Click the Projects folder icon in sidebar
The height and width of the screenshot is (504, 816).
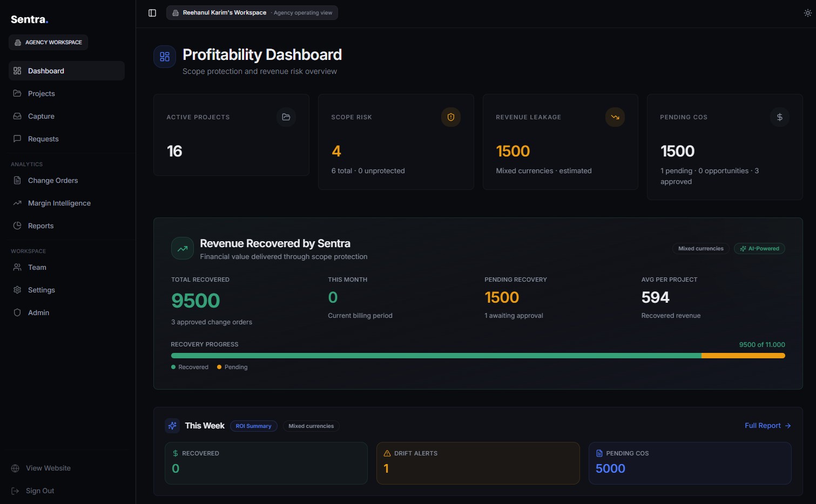coord(17,93)
